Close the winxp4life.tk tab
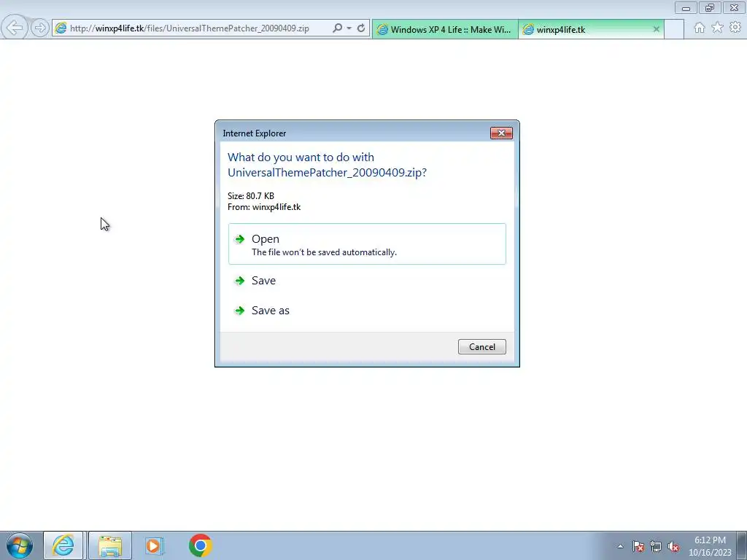This screenshot has height=560, width=747. (656, 29)
